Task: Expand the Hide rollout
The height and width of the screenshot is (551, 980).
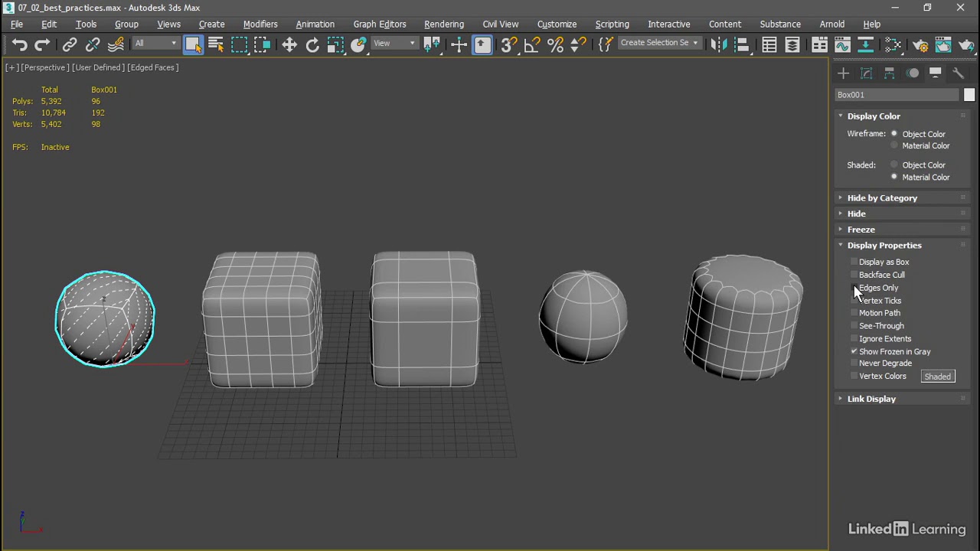Action: click(903, 214)
